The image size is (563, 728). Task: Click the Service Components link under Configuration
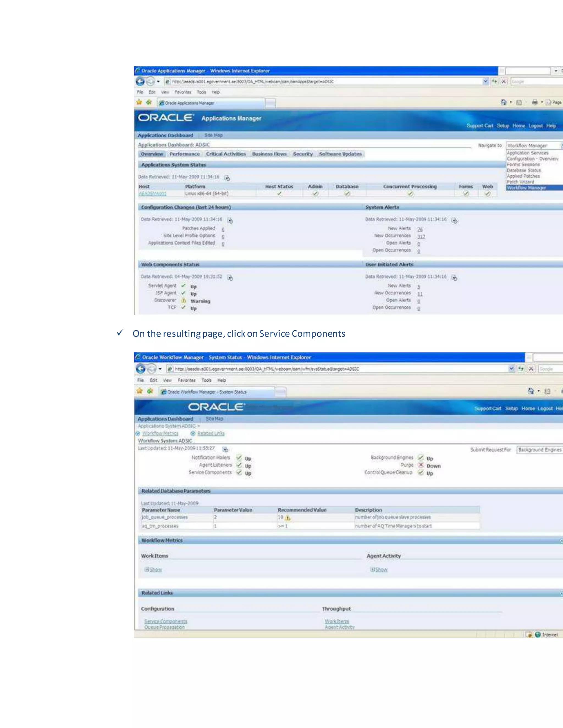[x=166, y=621]
